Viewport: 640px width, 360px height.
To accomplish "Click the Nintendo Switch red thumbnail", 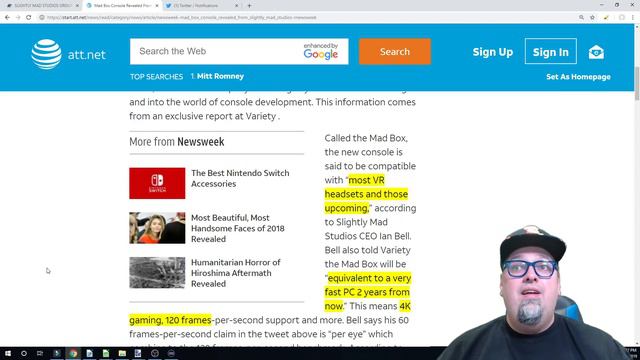I will pyautogui.click(x=157, y=183).
